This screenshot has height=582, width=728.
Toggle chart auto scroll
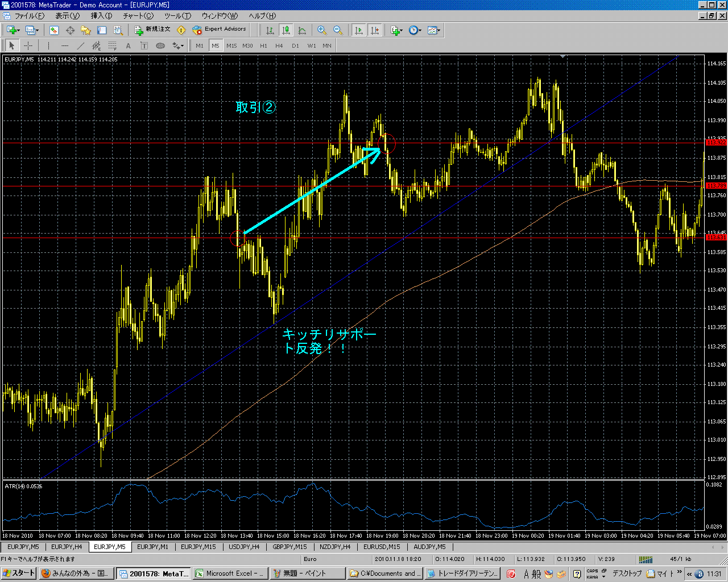[x=359, y=30]
